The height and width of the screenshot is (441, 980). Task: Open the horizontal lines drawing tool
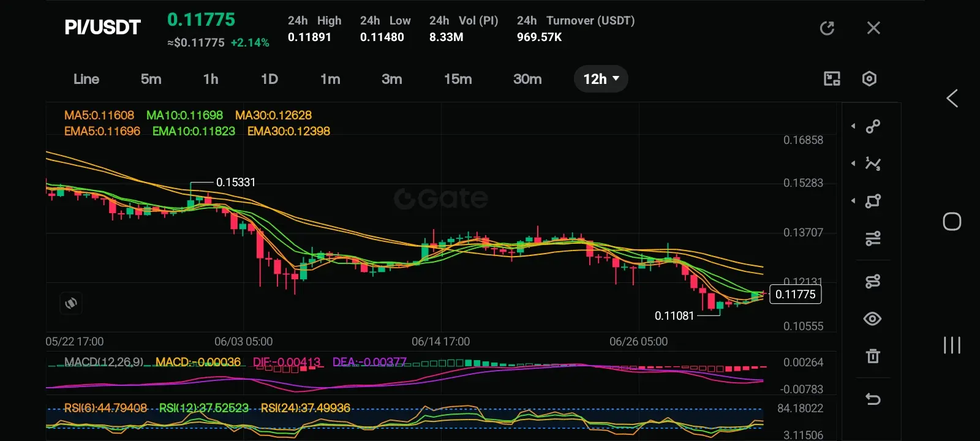pos(873,238)
